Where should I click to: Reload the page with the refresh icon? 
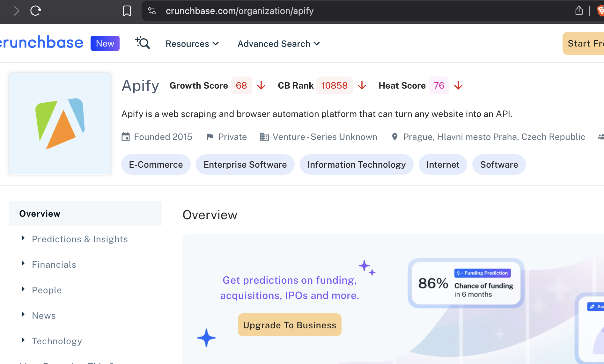tap(35, 11)
